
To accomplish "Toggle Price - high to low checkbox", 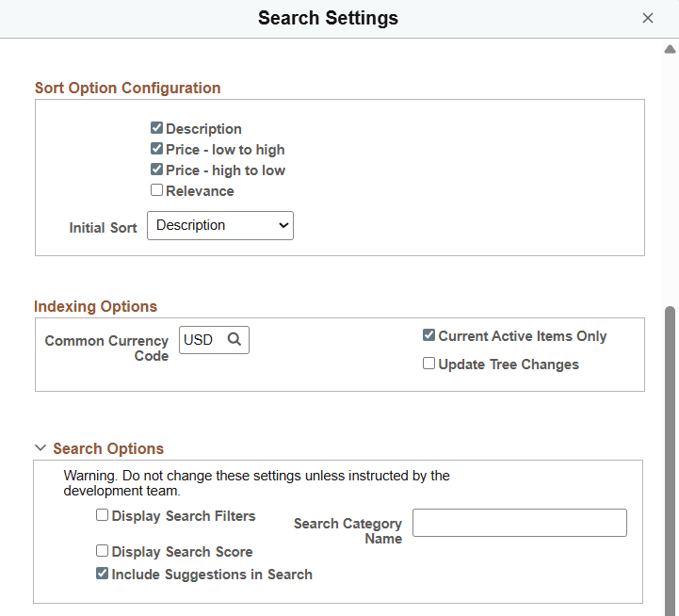I will click(x=156, y=170).
